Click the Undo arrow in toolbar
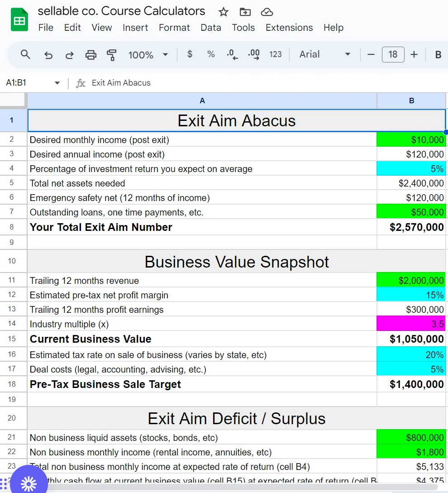448x493 pixels. click(x=48, y=55)
